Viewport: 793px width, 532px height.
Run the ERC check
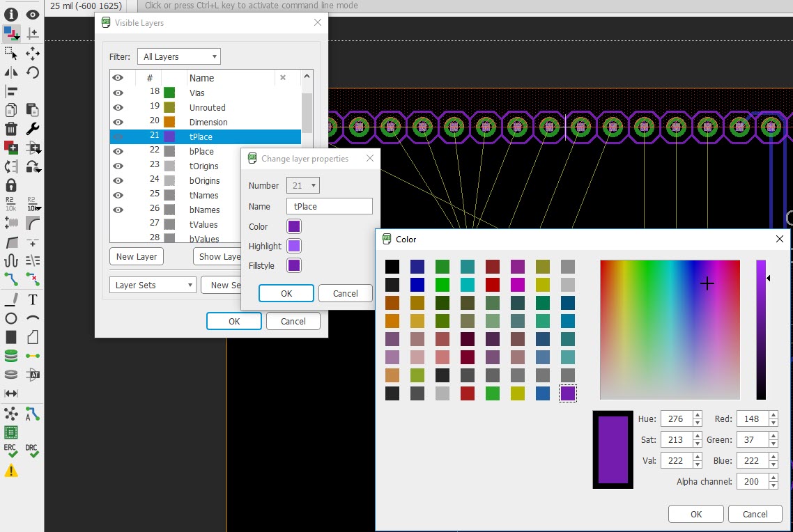tap(10, 451)
